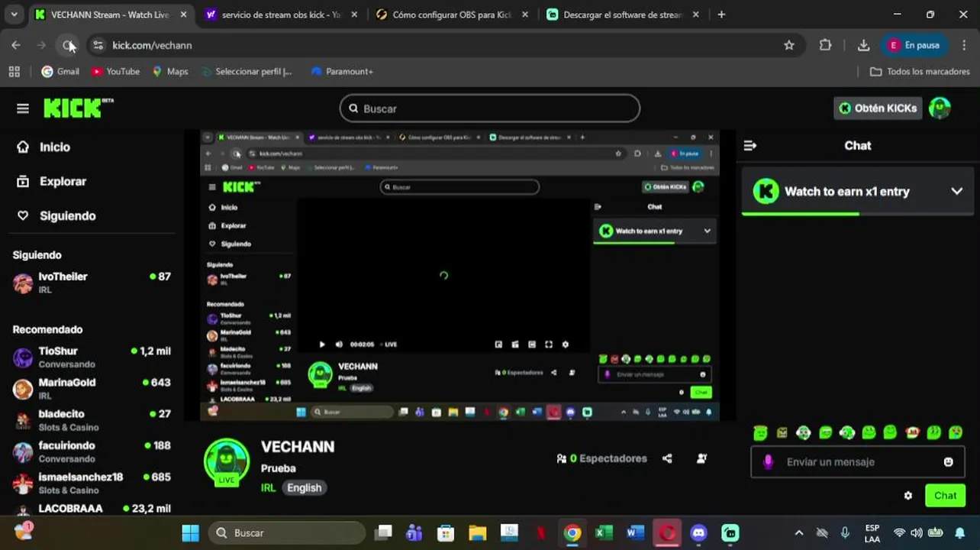Image resolution: width=980 pixels, height=550 pixels.
Task: Show hidden system tray icons
Action: coord(798,532)
